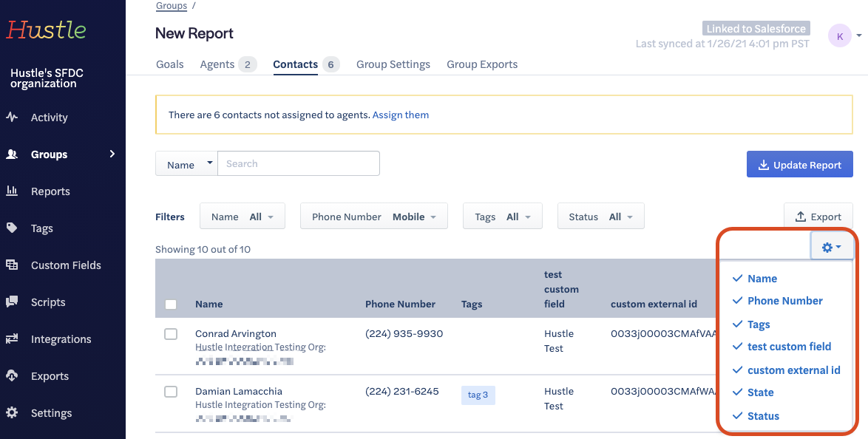The width and height of the screenshot is (868, 439).
Task: Click the Linked to Salesforce badge
Action: (756, 29)
